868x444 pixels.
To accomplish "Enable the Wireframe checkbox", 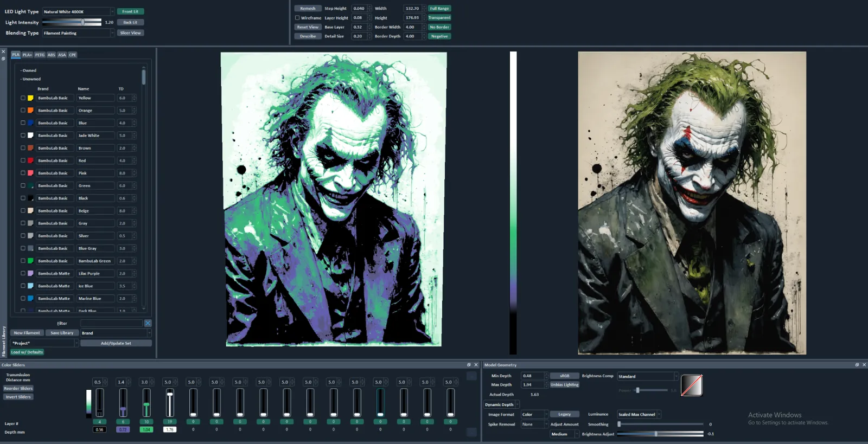I will 297,18.
